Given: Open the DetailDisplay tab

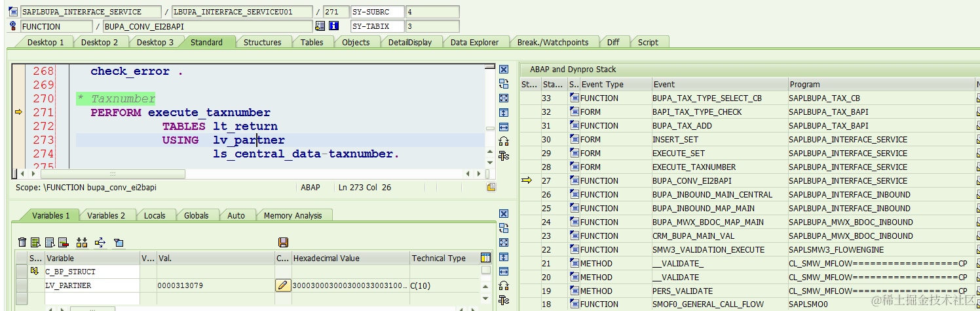Looking at the screenshot, I should 409,42.
